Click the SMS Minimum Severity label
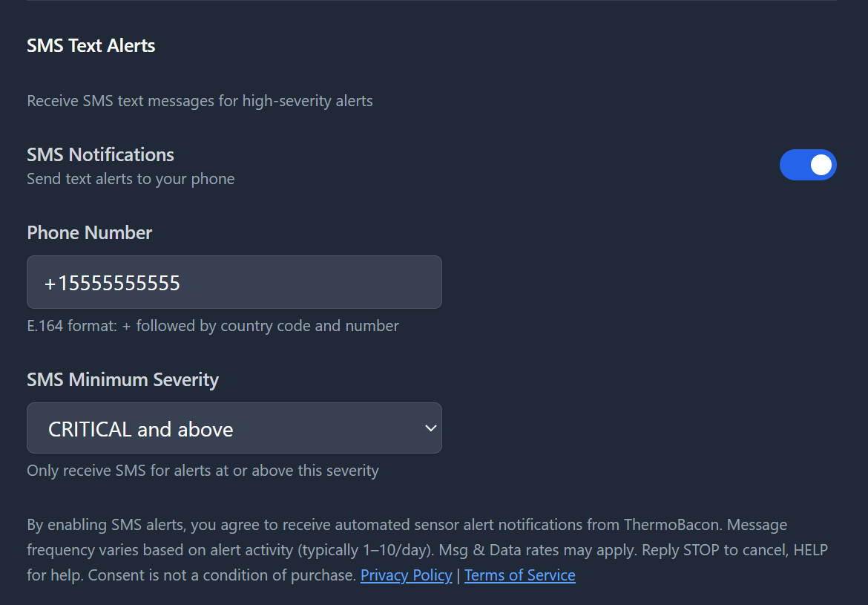This screenshot has height=605, width=868. click(x=122, y=379)
